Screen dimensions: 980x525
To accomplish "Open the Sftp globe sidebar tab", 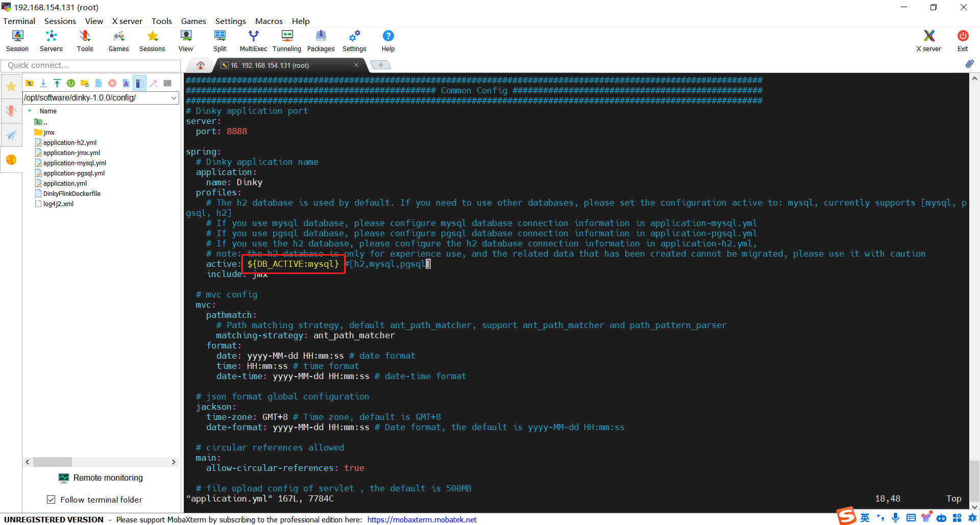I will (x=11, y=160).
